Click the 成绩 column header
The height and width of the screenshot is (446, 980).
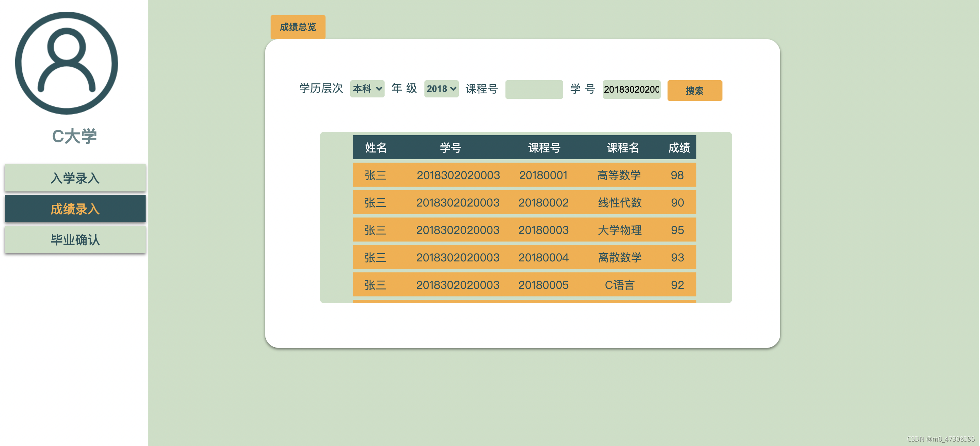(x=679, y=148)
